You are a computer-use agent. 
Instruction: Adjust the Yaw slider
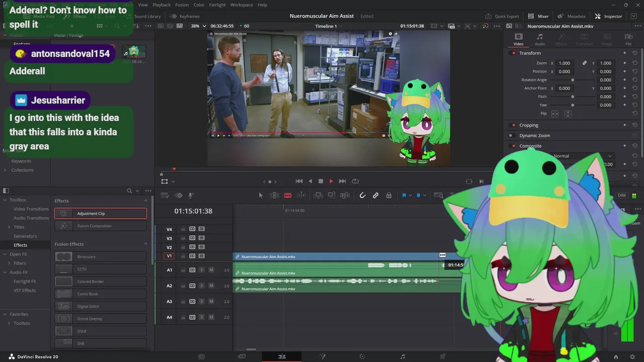pos(573,105)
